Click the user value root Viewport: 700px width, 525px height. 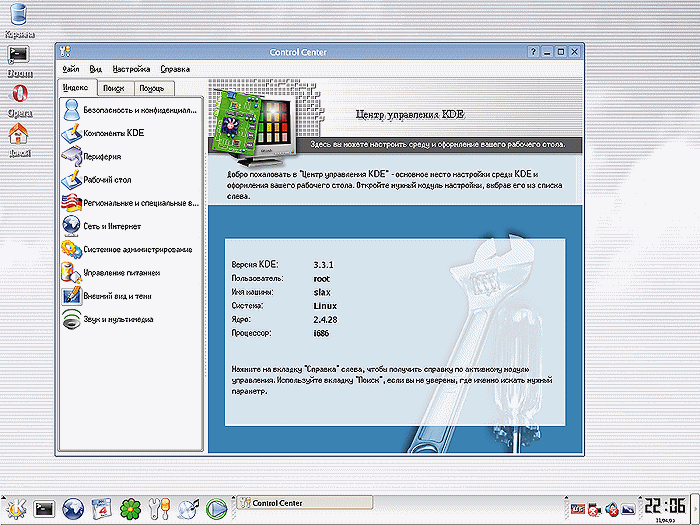tap(321, 279)
